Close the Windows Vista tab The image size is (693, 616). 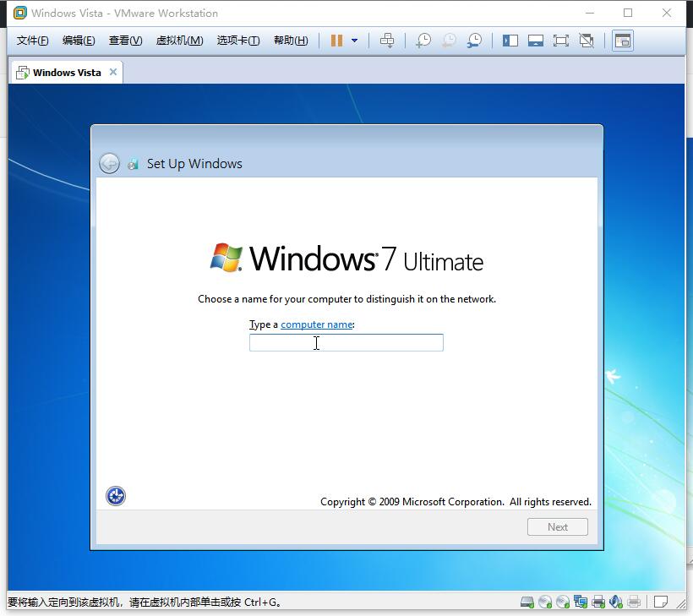[113, 72]
